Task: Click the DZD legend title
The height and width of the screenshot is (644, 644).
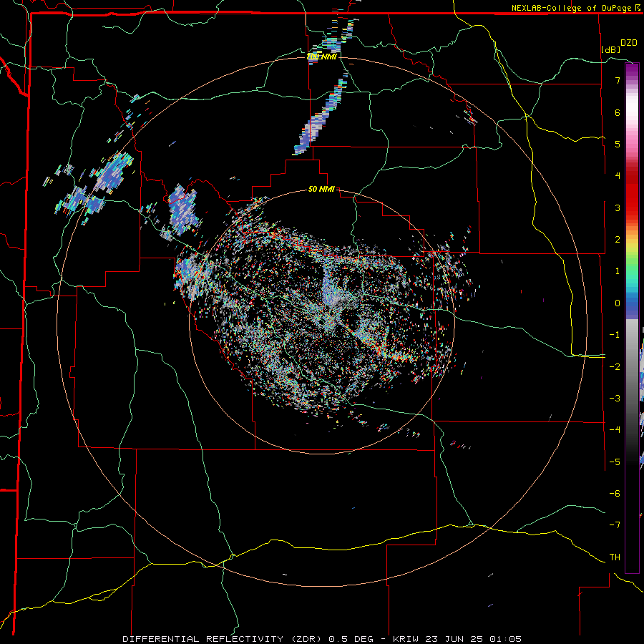Action: (629, 43)
